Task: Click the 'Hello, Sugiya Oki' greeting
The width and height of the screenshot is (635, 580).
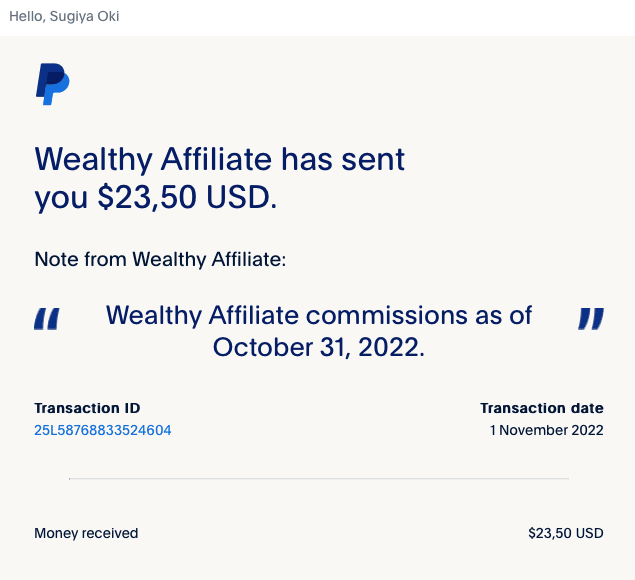Action: [64, 16]
